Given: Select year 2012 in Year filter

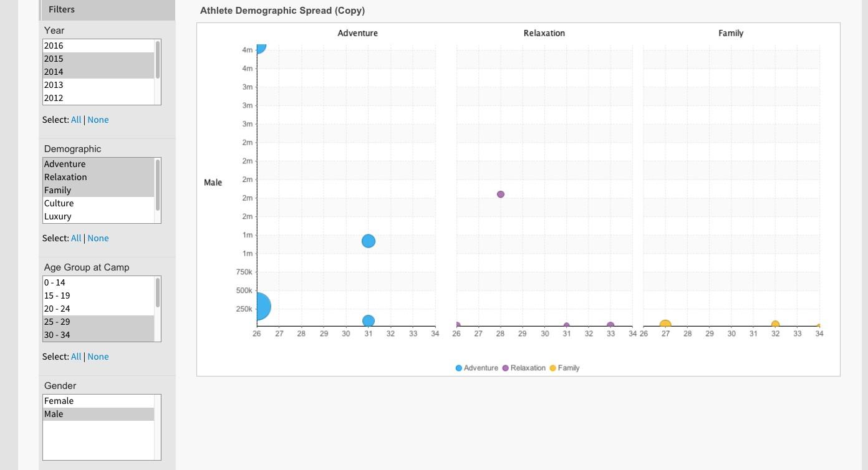Looking at the screenshot, I should tap(99, 98).
